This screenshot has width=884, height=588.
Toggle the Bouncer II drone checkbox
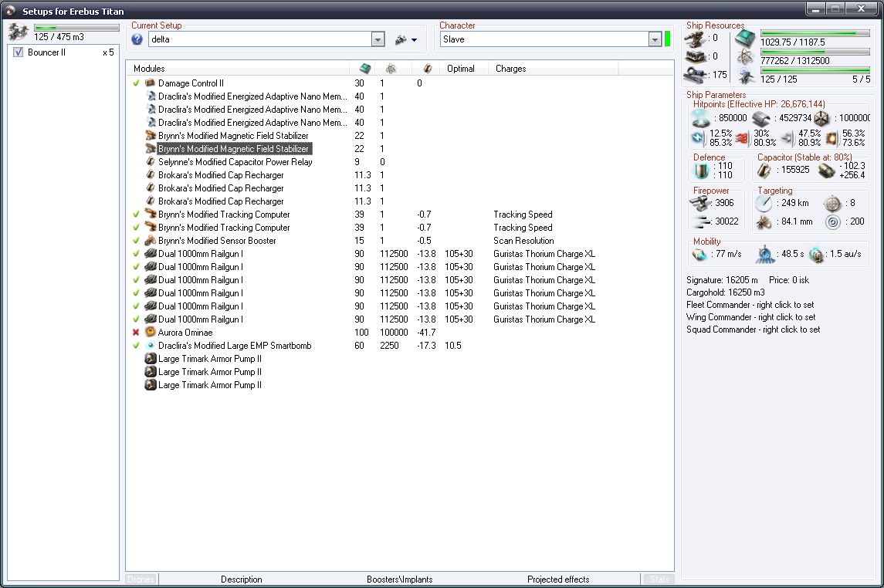(18, 52)
